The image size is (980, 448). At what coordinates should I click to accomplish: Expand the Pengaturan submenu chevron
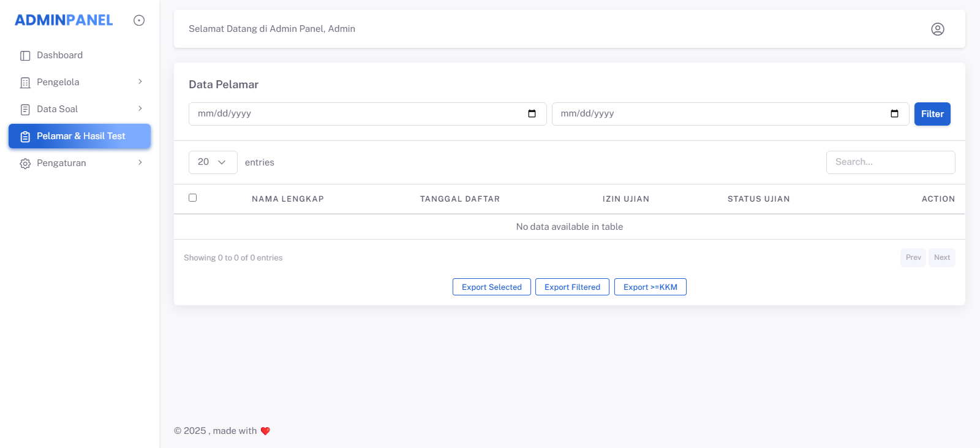[x=140, y=162]
